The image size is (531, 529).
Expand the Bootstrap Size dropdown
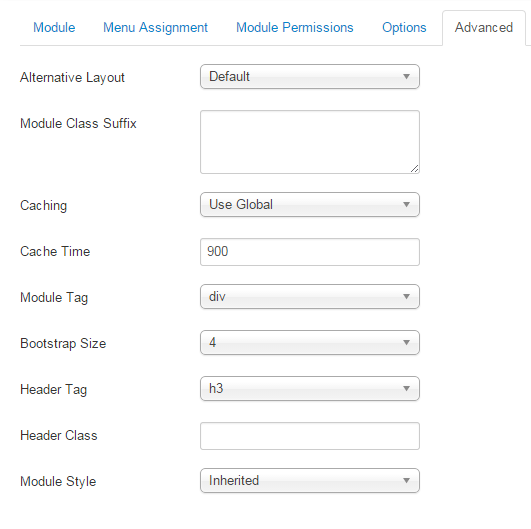pyautogui.click(x=310, y=343)
